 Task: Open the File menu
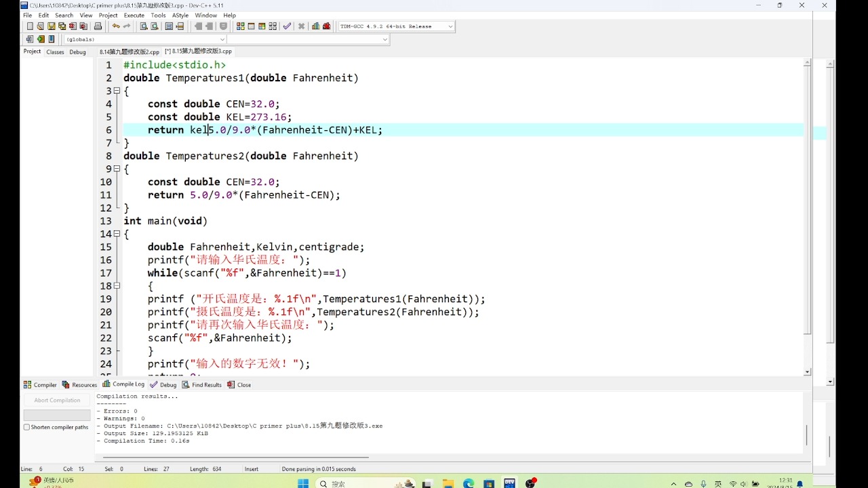pos(28,15)
